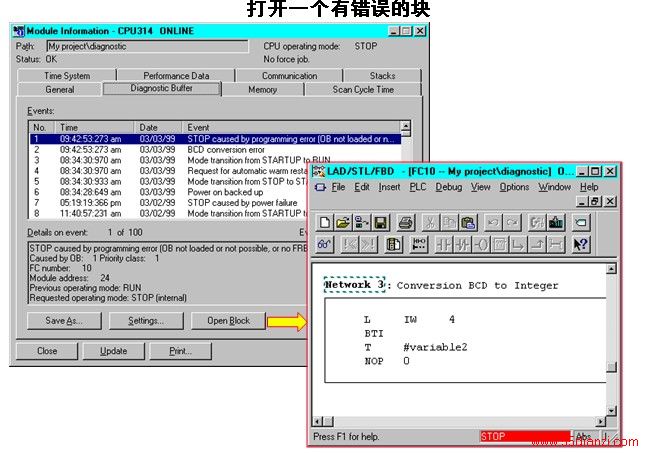645x454 pixels.
Task: Click the BTI instruction line
Action: (374, 334)
